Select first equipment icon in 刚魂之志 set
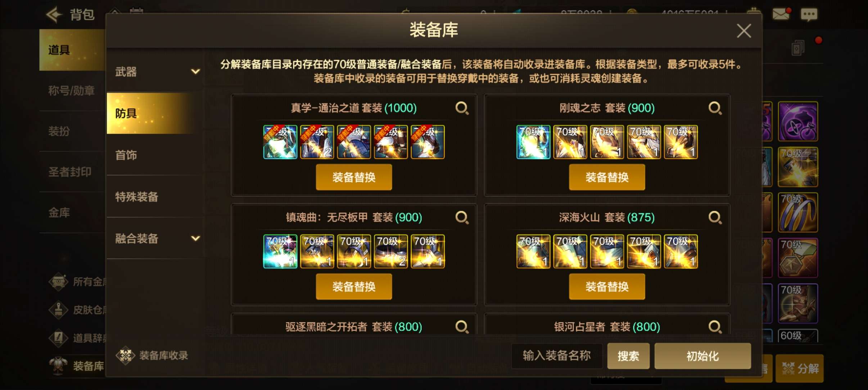Image resolution: width=868 pixels, height=390 pixels. coord(533,142)
